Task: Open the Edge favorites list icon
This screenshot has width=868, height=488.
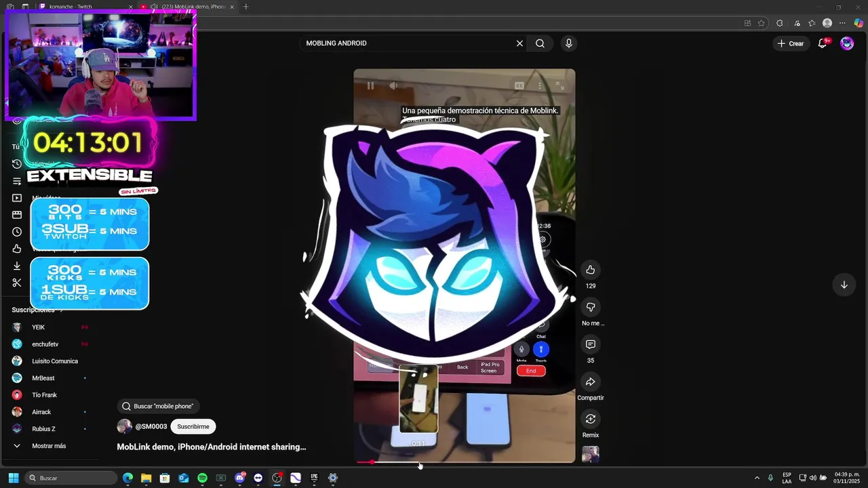Action: (x=812, y=23)
